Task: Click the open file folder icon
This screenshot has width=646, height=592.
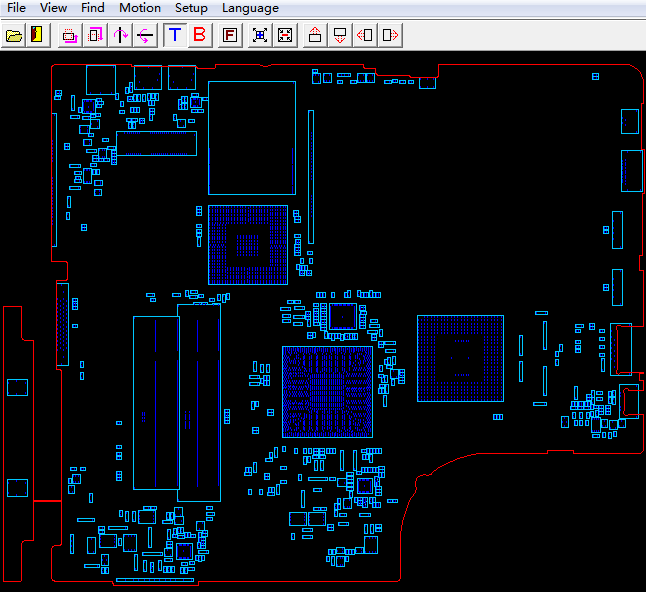Action: pyautogui.click(x=14, y=35)
